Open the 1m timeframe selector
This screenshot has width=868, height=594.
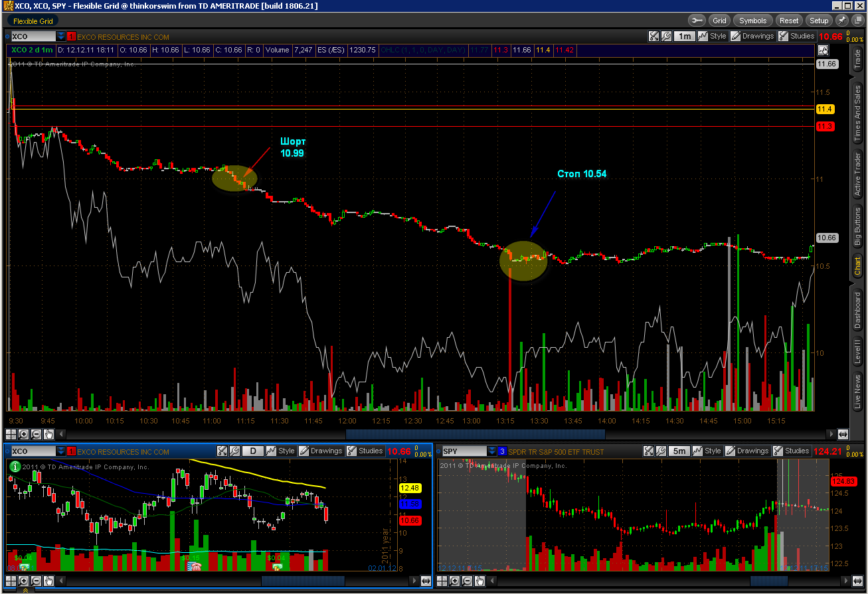pyautogui.click(x=685, y=37)
